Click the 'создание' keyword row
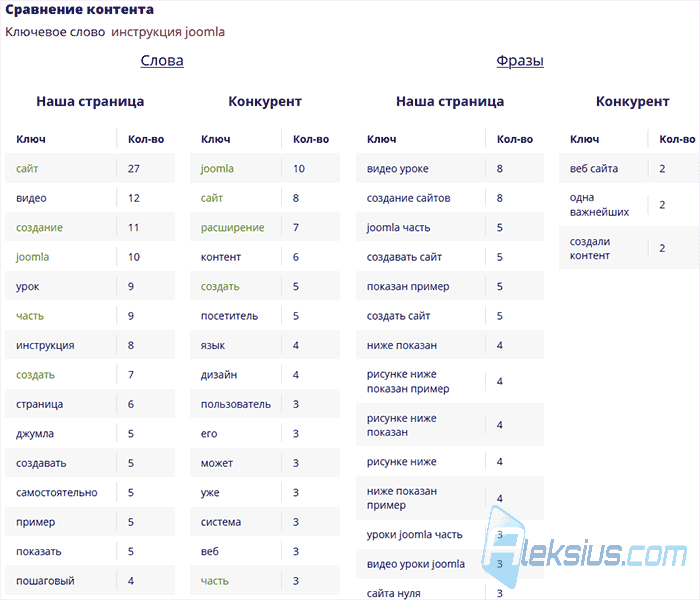 pyautogui.click(x=90, y=227)
